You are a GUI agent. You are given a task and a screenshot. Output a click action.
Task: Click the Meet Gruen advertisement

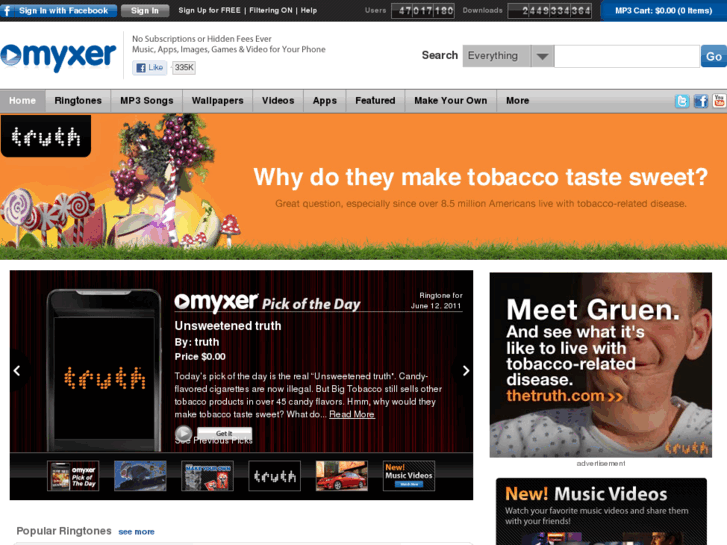600,365
